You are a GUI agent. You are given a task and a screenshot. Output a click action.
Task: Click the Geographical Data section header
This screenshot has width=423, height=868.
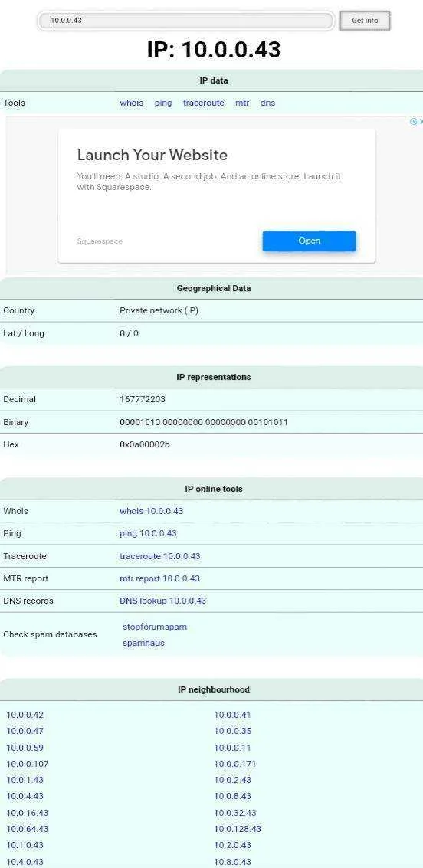coord(214,288)
